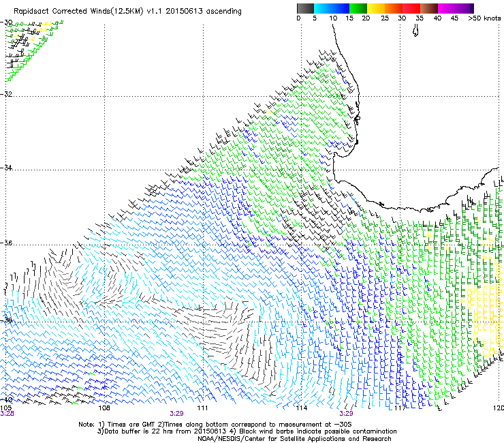
Task: Click the 3:29 time label right of 114
Action: point(346,414)
